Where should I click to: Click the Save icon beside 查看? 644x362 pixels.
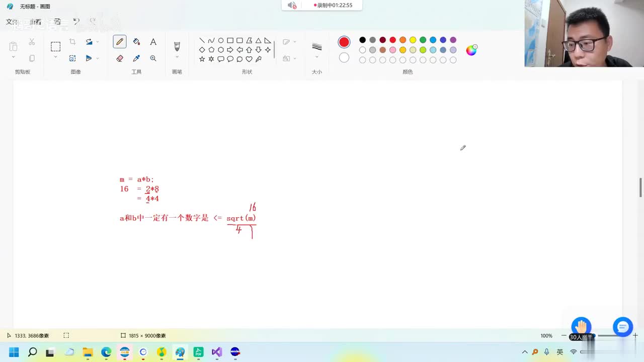[57, 22]
